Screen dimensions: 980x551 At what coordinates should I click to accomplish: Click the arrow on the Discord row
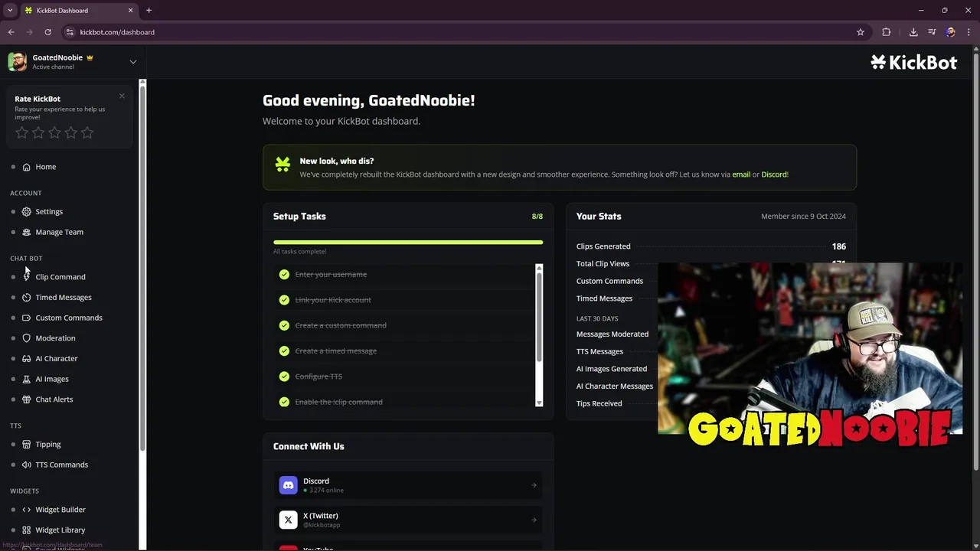pos(534,485)
